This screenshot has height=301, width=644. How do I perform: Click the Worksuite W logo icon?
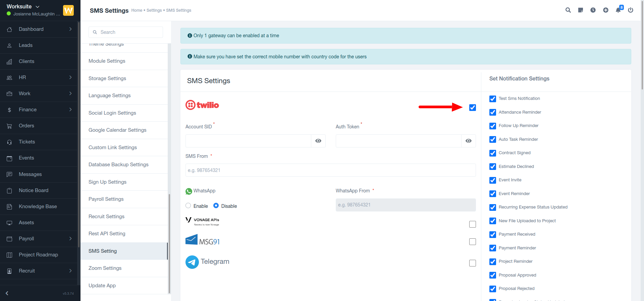68,10
